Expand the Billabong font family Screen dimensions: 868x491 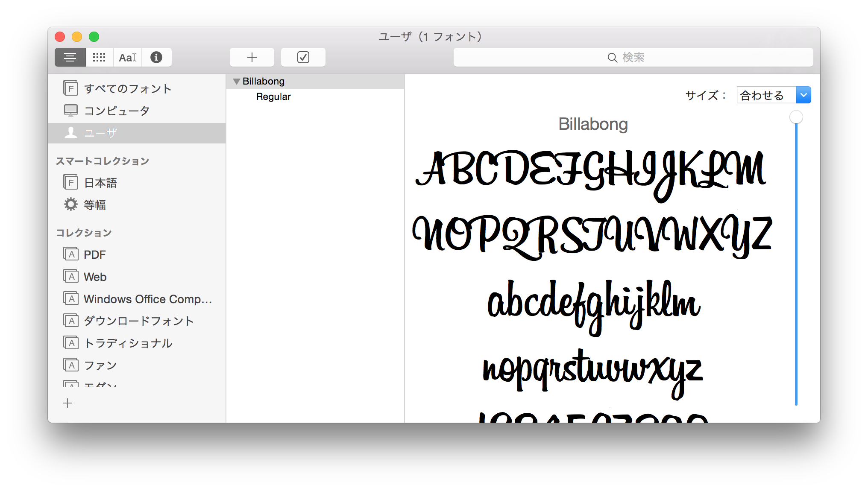pyautogui.click(x=237, y=80)
